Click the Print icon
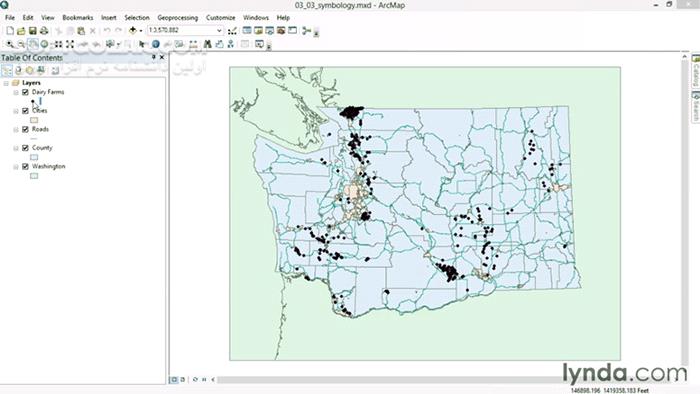This screenshot has height=394, width=700. pyautogui.click(x=44, y=31)
